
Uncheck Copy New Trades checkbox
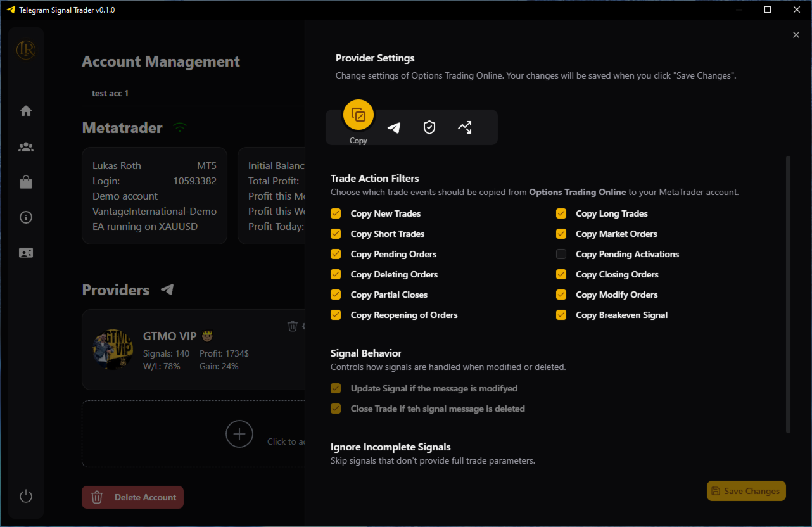pyautogui.click(x=336, y=213)
